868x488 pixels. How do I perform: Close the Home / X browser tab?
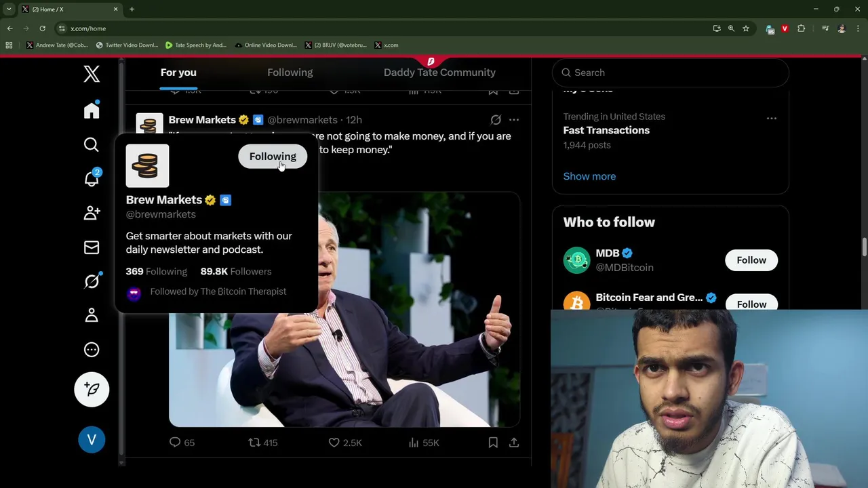[x=115, y=9]
